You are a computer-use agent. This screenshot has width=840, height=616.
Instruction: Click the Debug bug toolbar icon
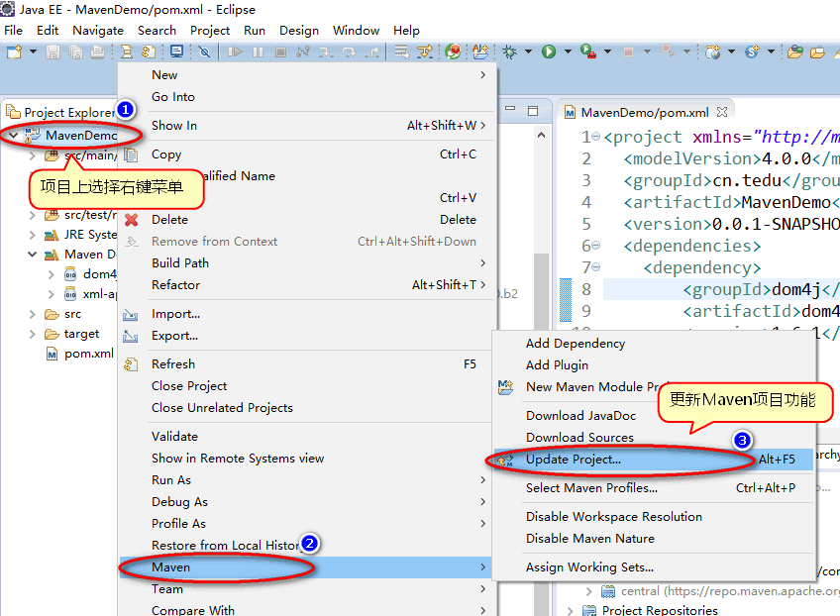tap(511, 51)
